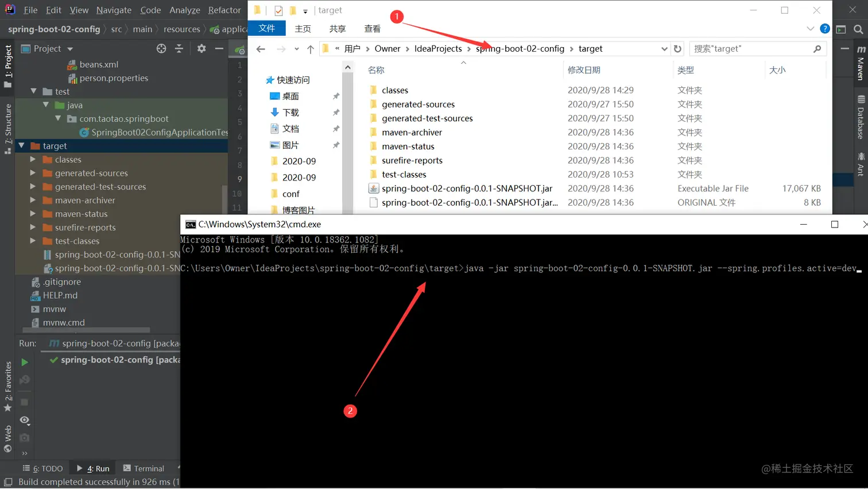Open the Terminal tool window
The image size is (868, 489).
[144, 468]
